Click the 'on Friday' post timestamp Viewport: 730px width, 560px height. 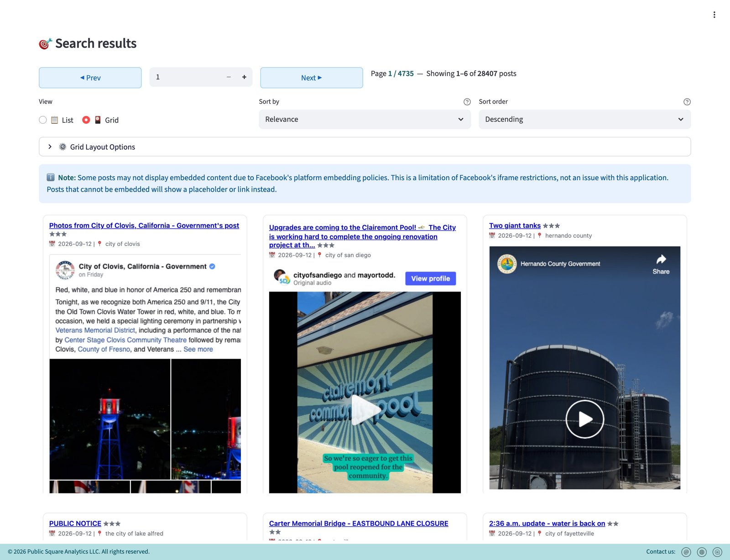(x=91, y=275)
